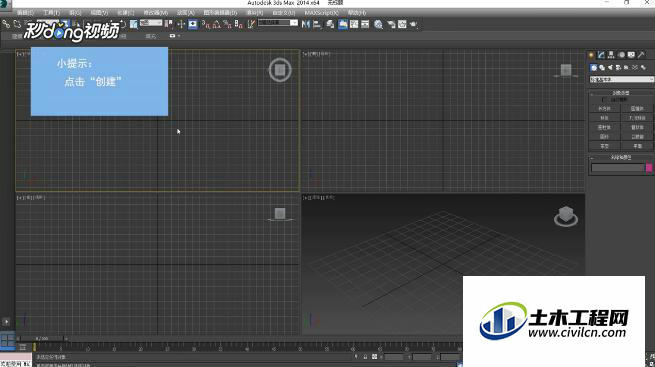This screenshot has height=367, width=655.
Task: Select the Systems category icon
Action: coord(643,68)
